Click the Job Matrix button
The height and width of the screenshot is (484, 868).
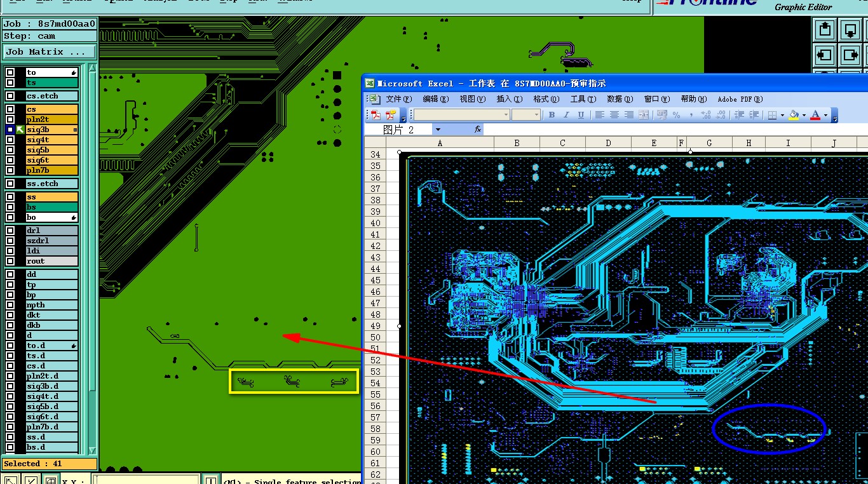pos(50,52)
